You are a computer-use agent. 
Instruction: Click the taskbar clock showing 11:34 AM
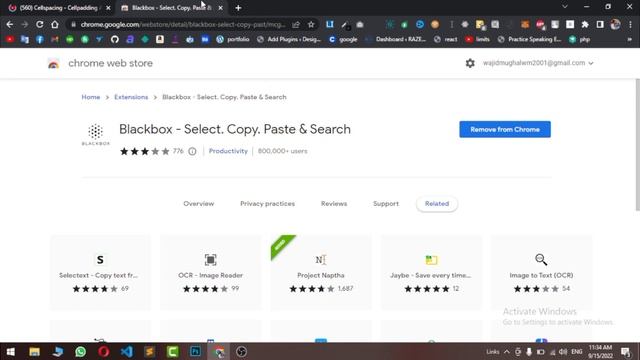pyautogui.click(x=600, y=351)
